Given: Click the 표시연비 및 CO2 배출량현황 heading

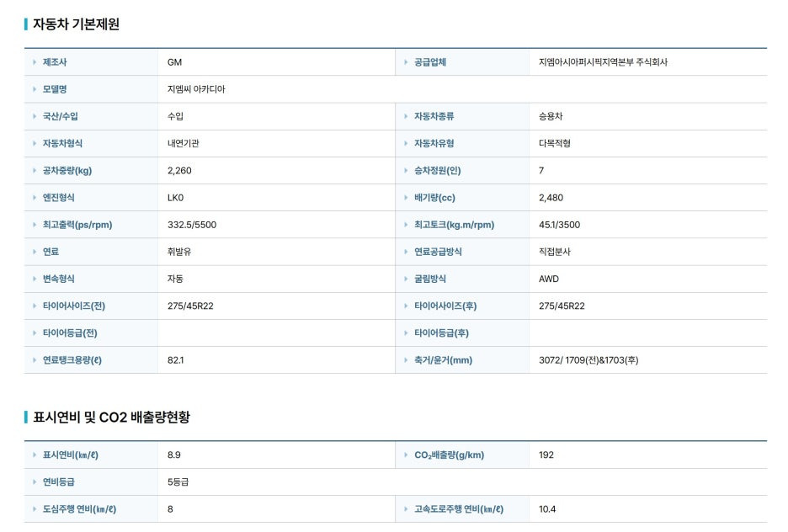Looking at the screenshot, I should click(112, 417).
